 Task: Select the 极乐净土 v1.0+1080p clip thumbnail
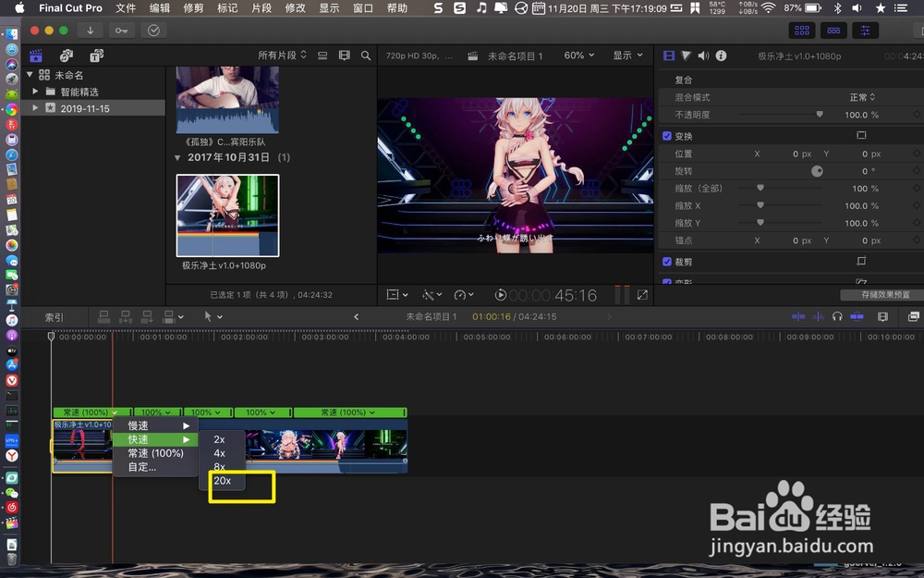pyautogui.click(x=227, y=215)
